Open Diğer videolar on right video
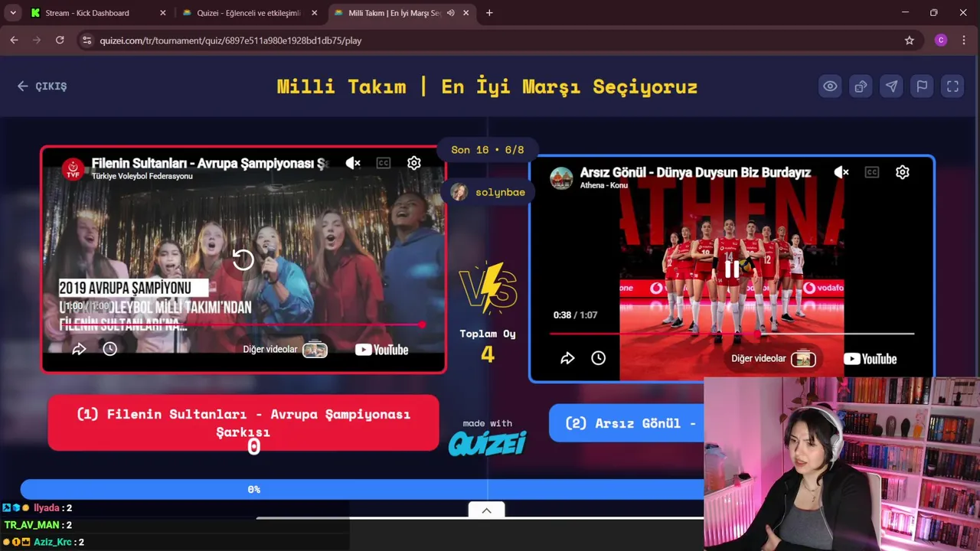980x551 pixels. [x=773, y=358]
